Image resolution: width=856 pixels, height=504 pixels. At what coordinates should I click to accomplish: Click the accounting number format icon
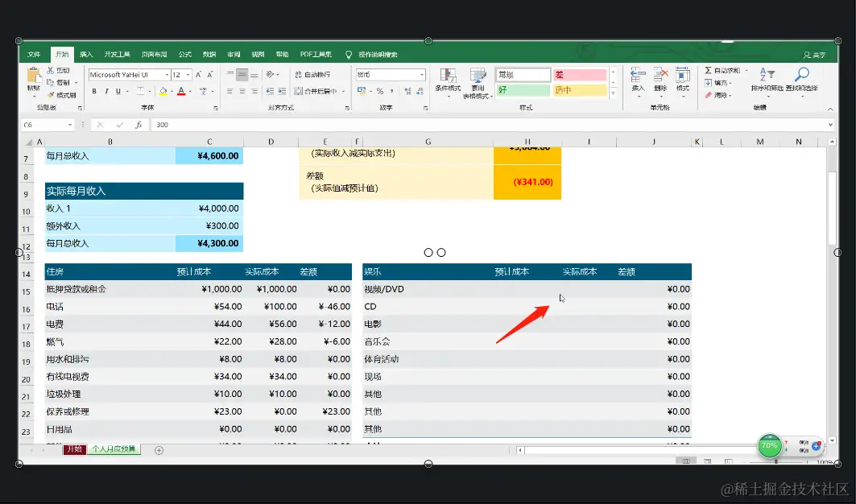click(362, 91)
